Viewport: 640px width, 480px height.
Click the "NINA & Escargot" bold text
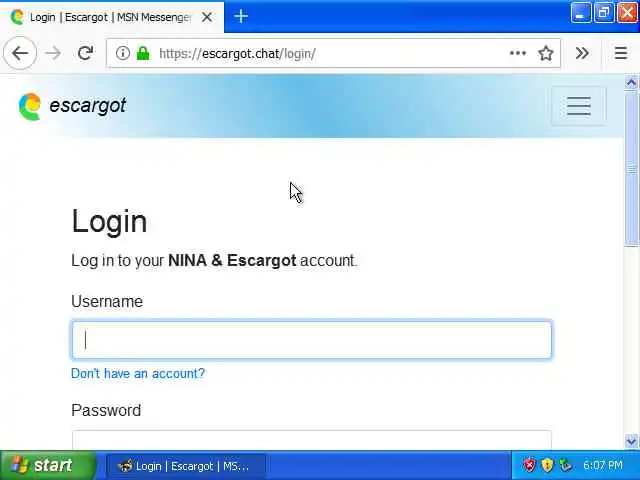[232, 260]
